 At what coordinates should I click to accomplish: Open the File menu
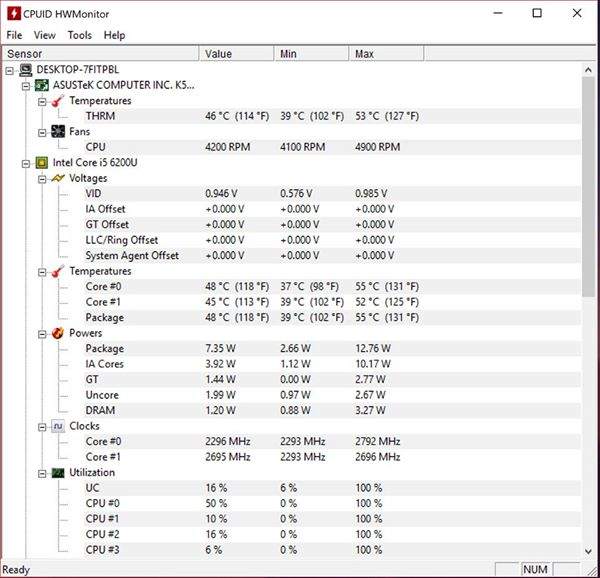pos(14,35)
